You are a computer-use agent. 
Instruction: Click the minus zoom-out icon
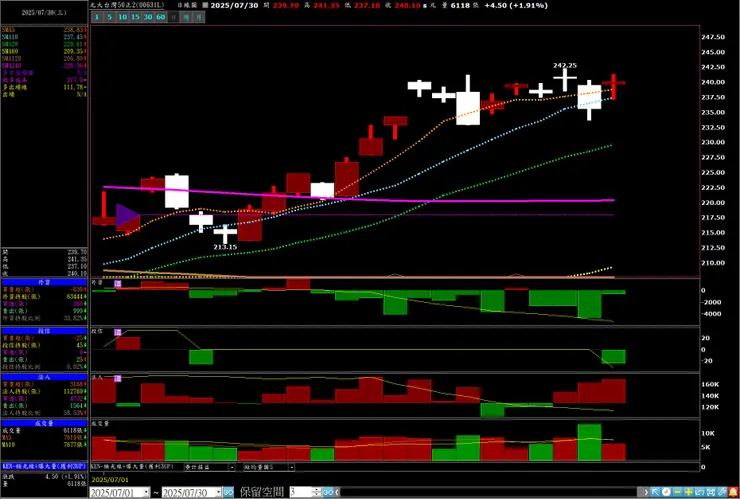tap(677, 492)
